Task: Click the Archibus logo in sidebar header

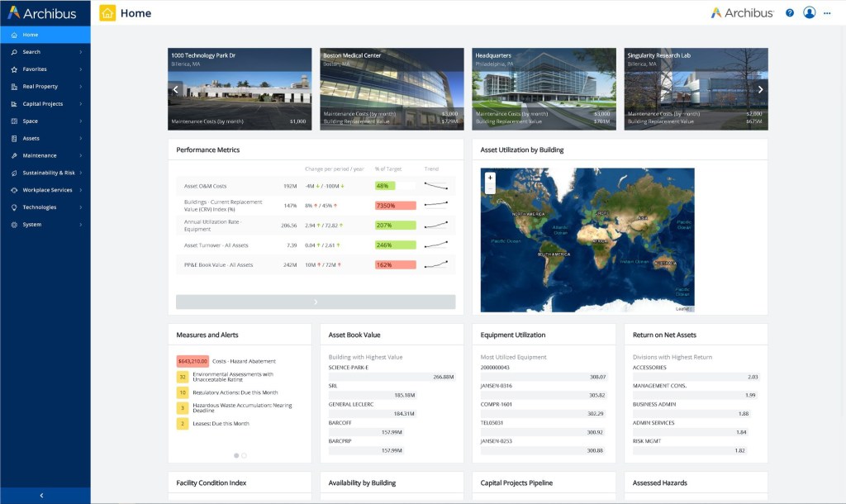Action: coord(41,13)
